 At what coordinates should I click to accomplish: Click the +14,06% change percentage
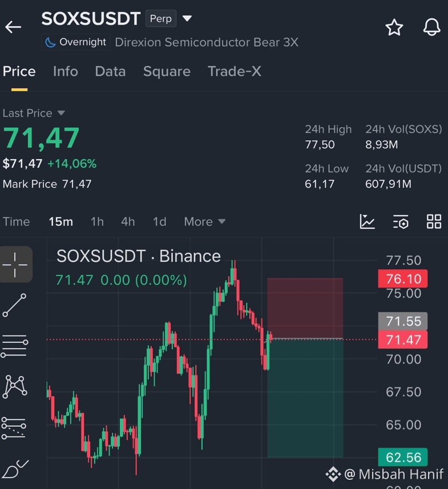pyautogui.click(x=72, y=164)
